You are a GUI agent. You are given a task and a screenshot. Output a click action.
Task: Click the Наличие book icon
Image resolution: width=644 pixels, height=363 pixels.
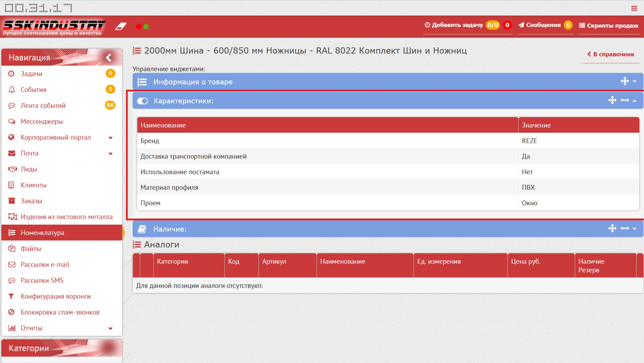[x=142, y=229]
